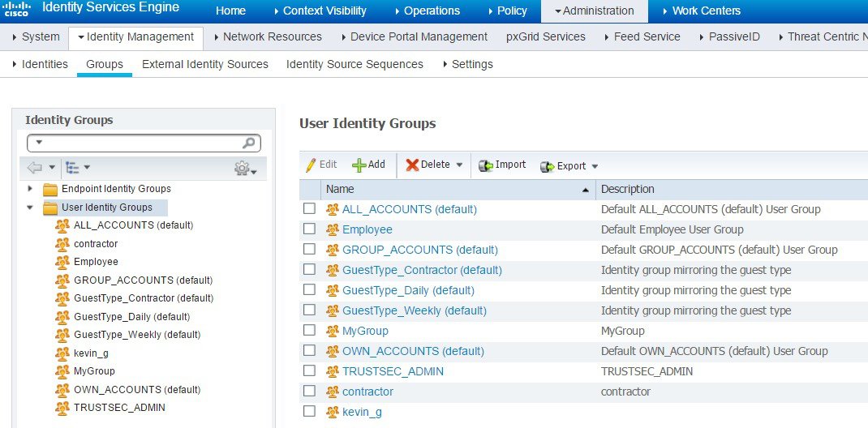The image size is (868, 428).
Task: Check the contractor row checkbox
Action: [x=309, y=391]
